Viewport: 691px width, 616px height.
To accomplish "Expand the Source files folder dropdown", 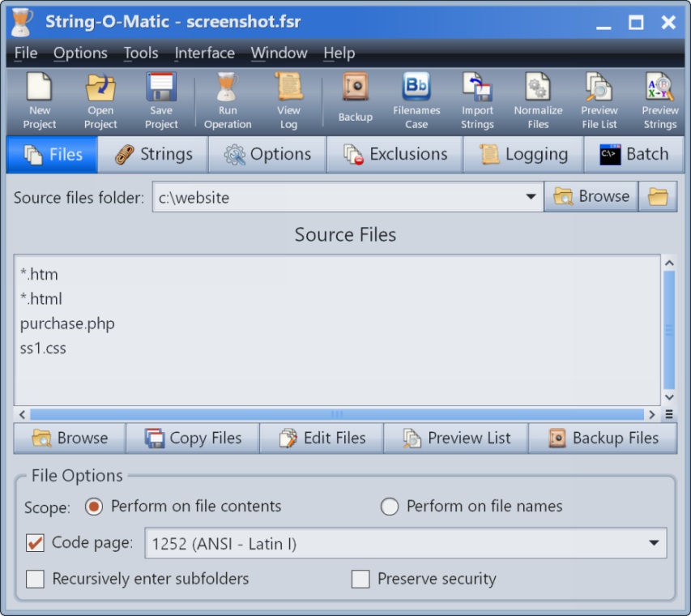I will [531, 197].
